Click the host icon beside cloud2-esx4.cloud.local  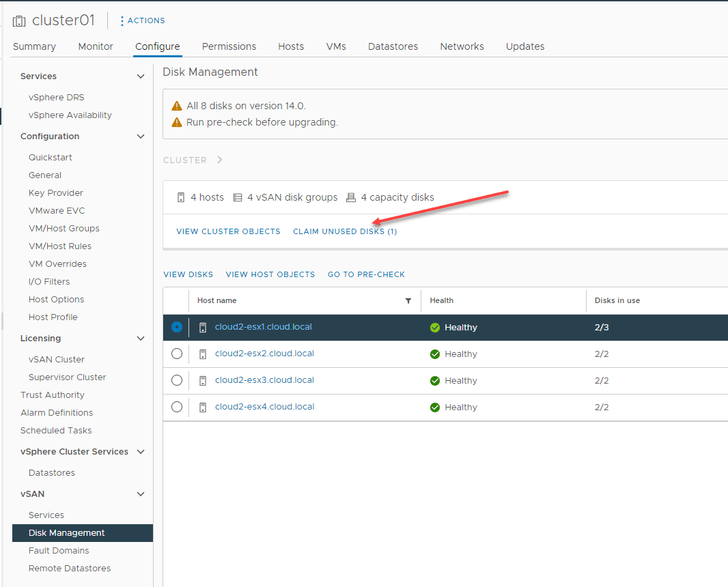coord(203,407)
